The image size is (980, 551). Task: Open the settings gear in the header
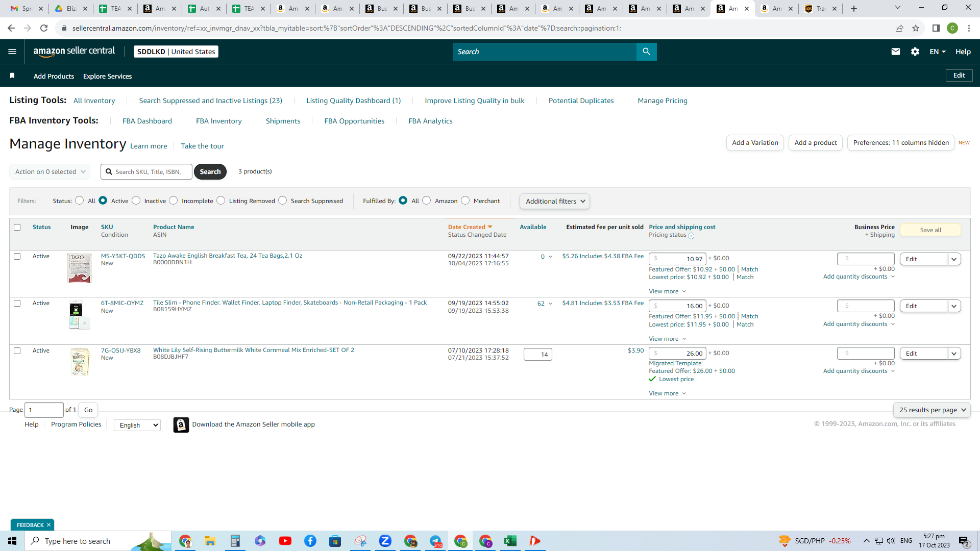pos(915,52)
